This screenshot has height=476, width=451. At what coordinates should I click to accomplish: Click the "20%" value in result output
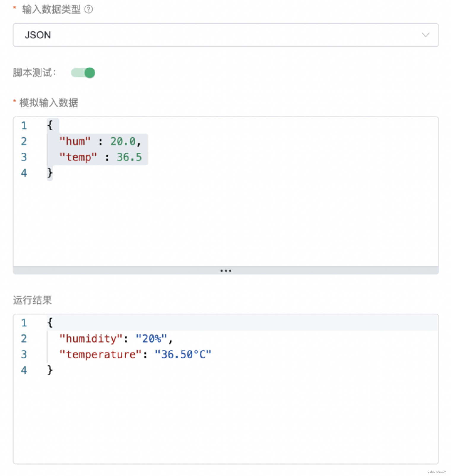tap(151, 339)
